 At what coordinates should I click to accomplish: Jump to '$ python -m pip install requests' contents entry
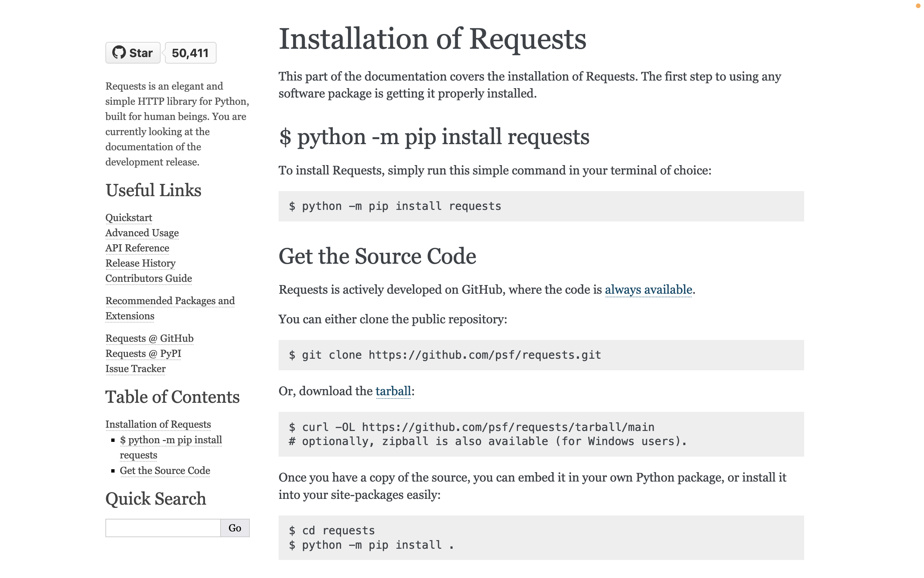171,447
